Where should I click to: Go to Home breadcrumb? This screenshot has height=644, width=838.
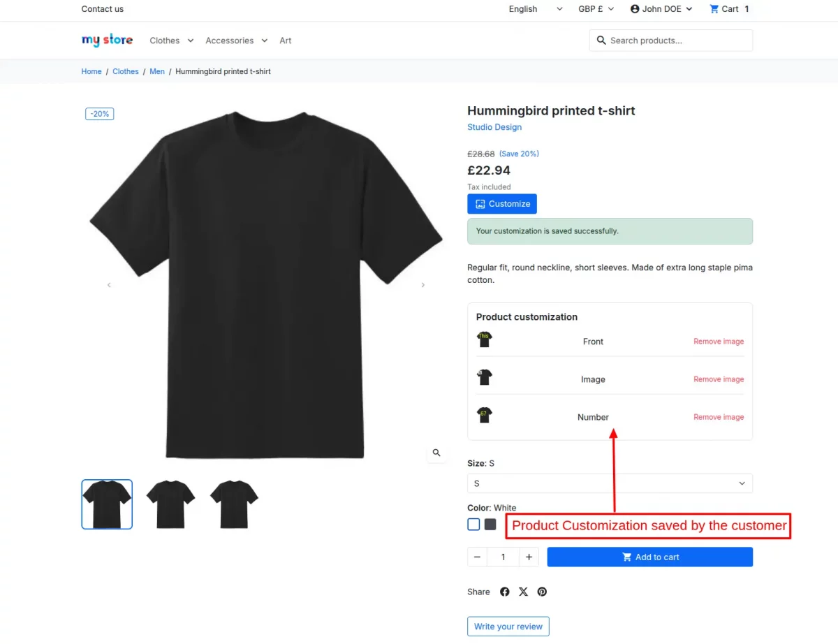point(91,71)
